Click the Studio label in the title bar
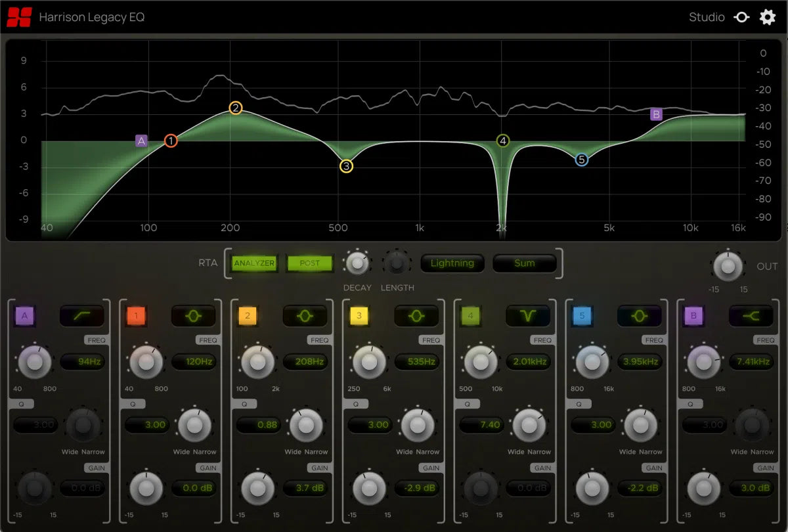 707,17
